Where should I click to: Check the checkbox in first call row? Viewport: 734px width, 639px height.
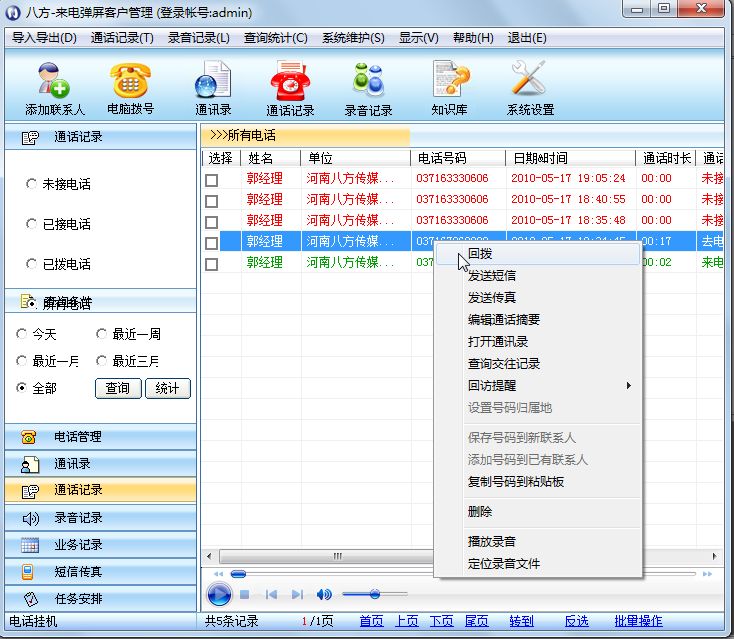[x=211, y=180]
